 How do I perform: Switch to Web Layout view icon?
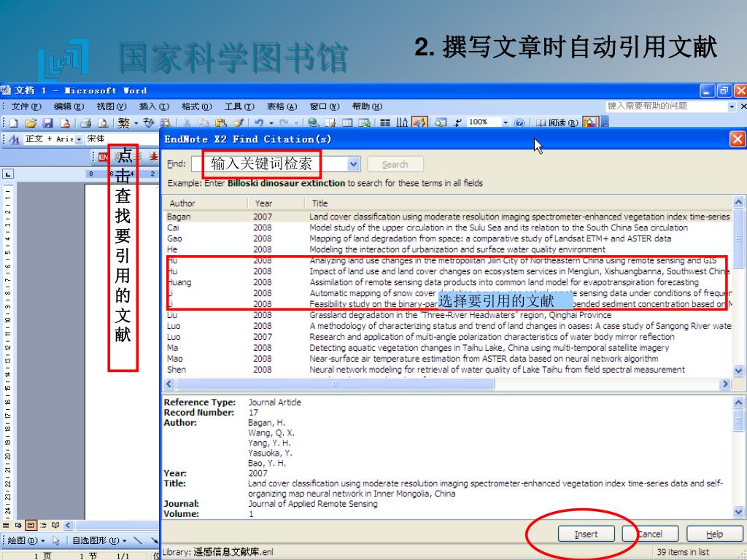click(x=18, y=525)
